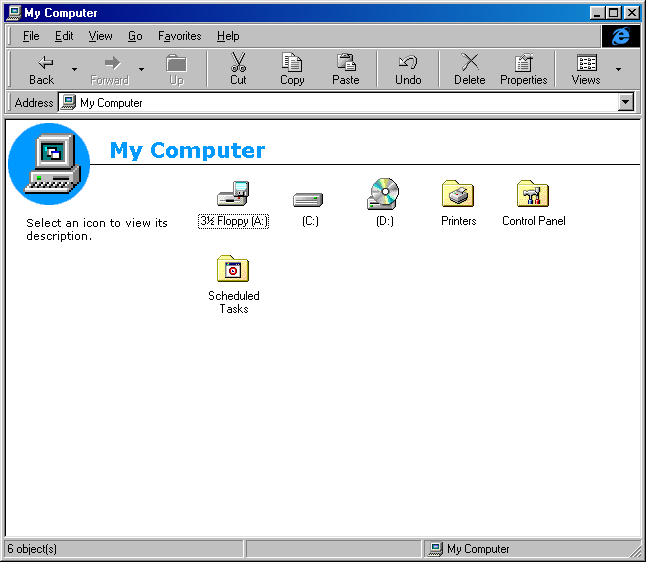The image size is (646, 562).
Task: Close the My Computer window
Action: (x=632, y=13)
